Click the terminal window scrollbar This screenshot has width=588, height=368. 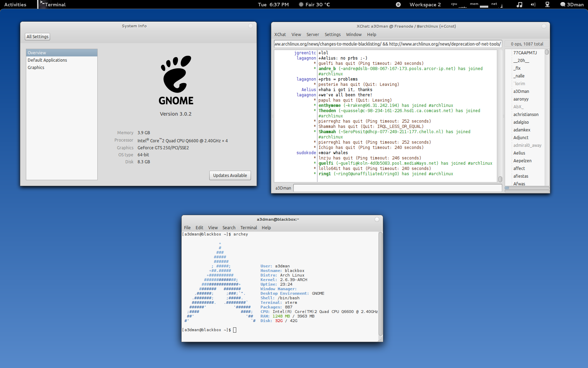click(x=380, y=284)
